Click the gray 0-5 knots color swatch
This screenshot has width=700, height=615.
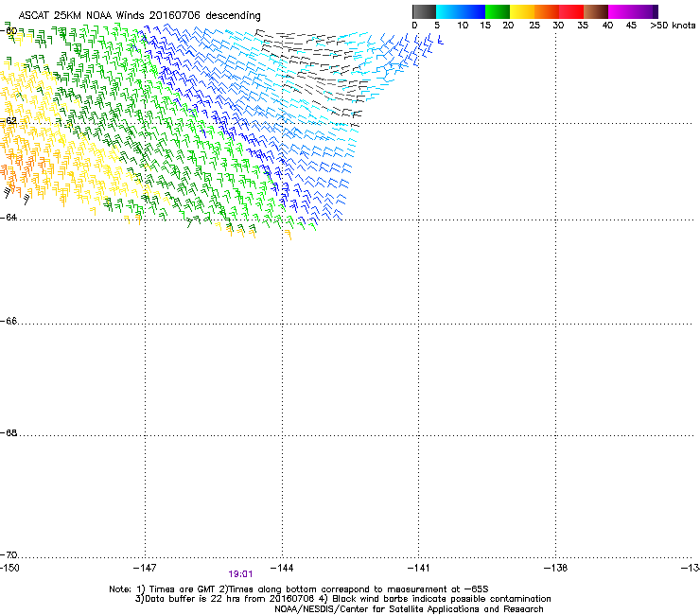[424, 11]
